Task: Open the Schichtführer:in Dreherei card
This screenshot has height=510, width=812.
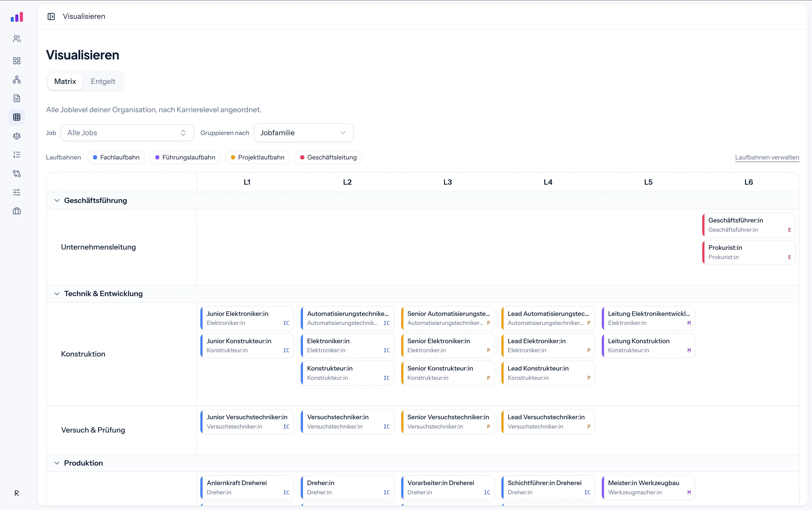Action: [x=548, y=487]
